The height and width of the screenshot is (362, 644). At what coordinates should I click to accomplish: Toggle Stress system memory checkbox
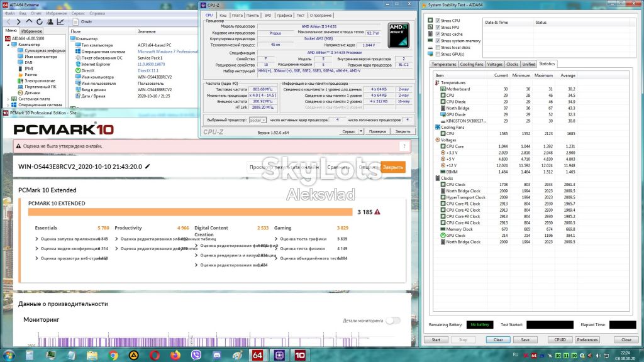(438, 41)
